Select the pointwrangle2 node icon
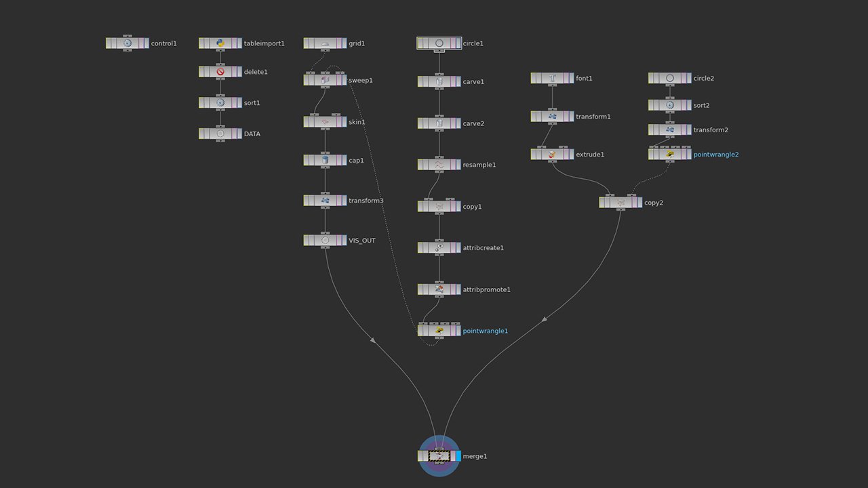The image size is (868, 488). point(670,155)
